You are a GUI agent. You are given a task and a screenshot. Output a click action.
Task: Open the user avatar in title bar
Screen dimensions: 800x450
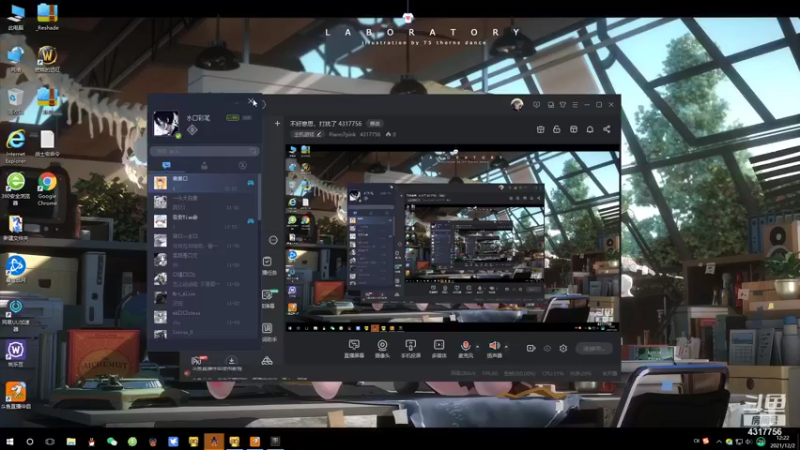click(517, 105)
